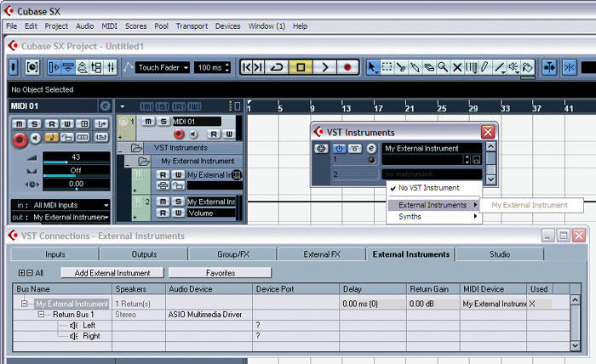Click the Solo button in the MIDI 01 inspector
596x364 pixels.
tap(35, 123)
